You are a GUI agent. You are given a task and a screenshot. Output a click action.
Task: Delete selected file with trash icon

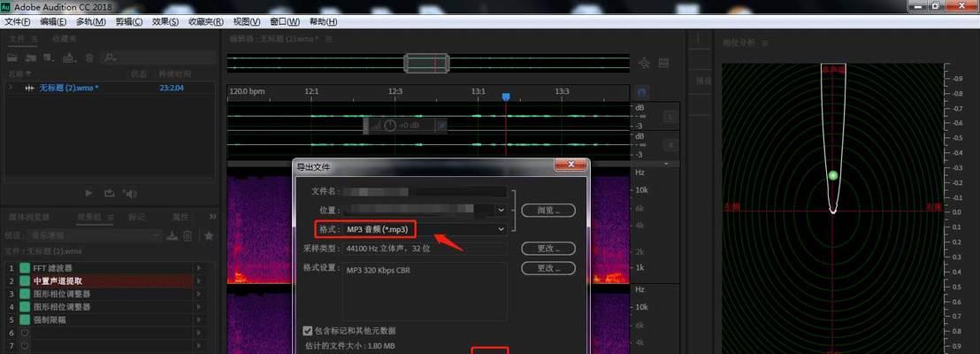click(x=89, y=58)
